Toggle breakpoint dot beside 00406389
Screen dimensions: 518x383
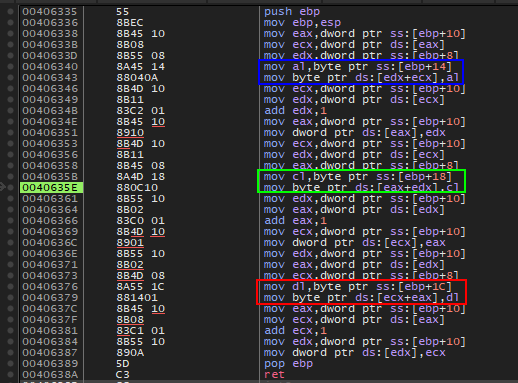(x=10, y=364)
